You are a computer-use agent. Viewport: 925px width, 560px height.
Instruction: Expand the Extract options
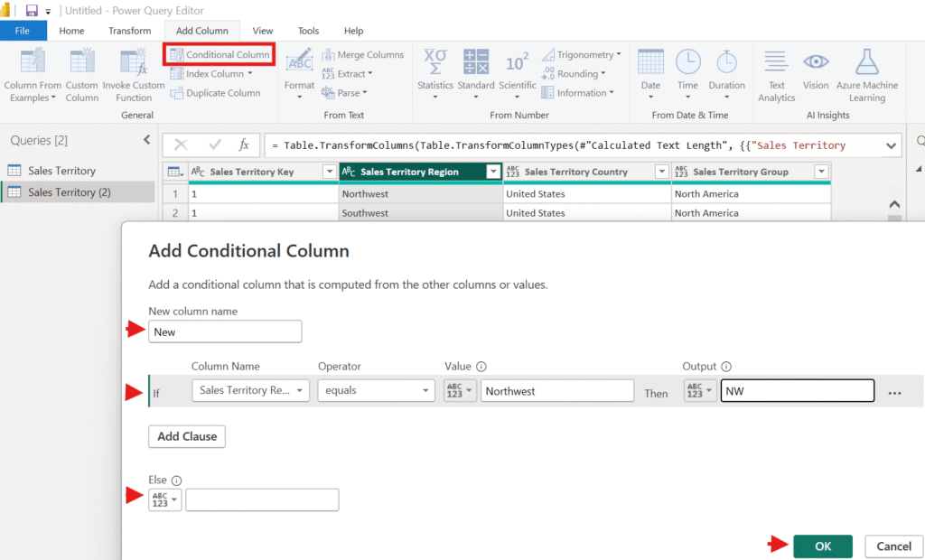coord(347,74)
